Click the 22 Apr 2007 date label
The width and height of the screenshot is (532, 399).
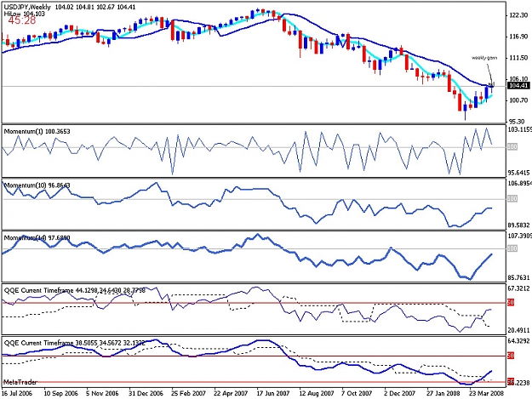pos(231,393)
